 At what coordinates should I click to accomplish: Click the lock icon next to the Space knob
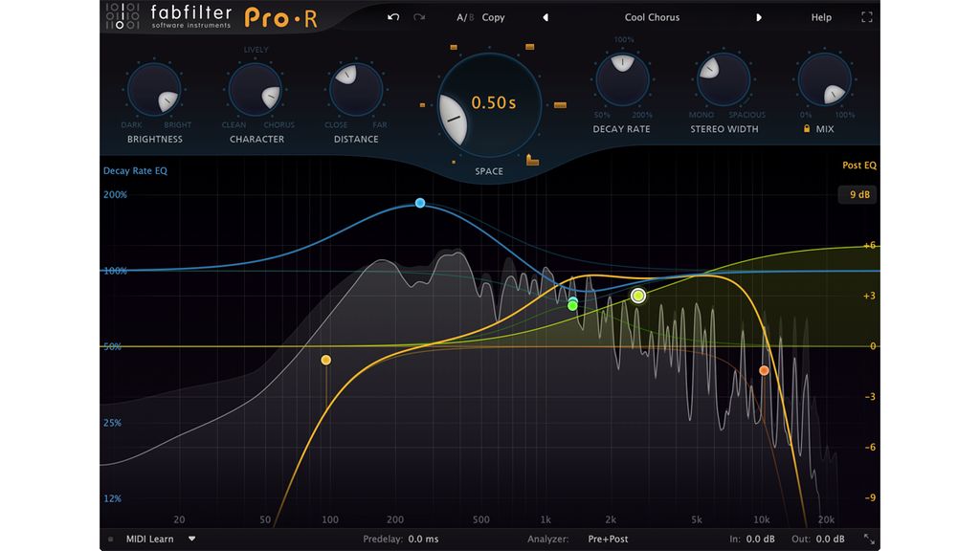click(532, 161)
